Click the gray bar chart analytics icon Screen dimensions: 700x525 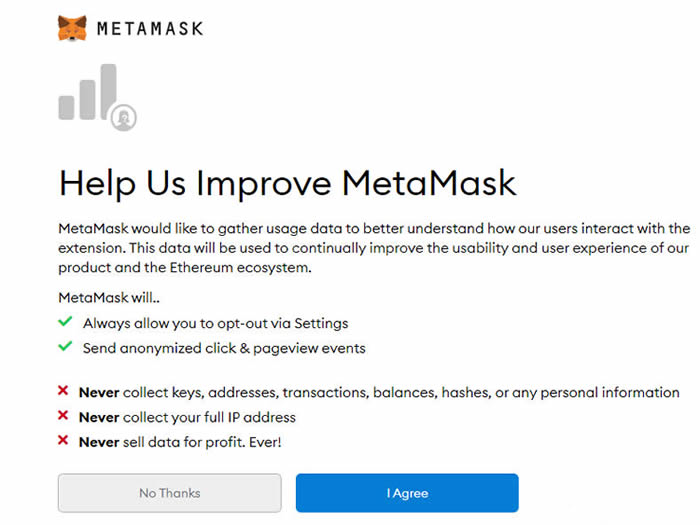click(x=87, y=96)
